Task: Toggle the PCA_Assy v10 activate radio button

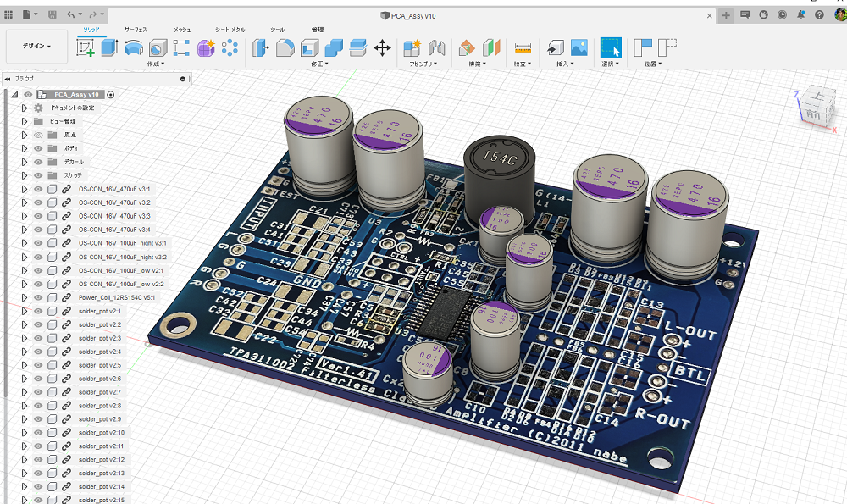Action: (111, 95)
